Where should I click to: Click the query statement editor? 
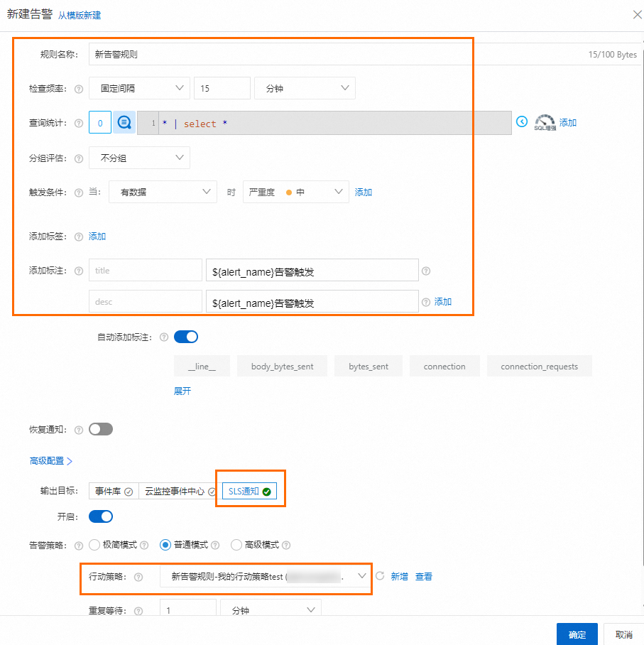324,123
